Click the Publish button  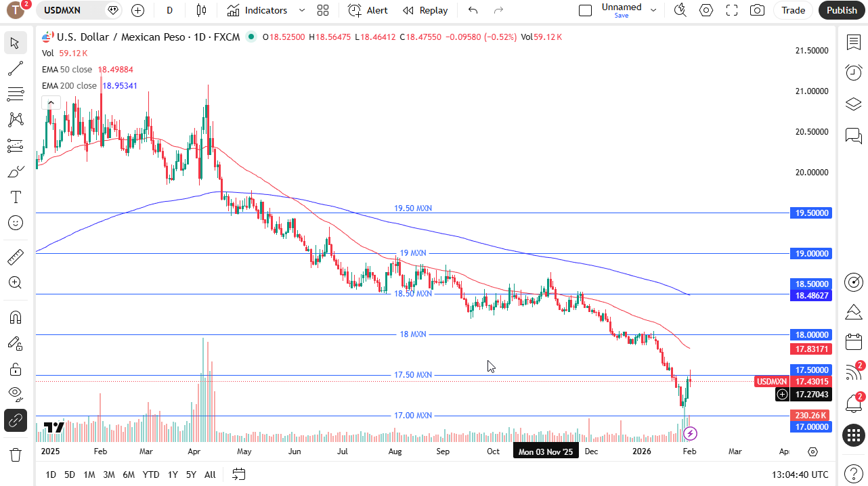point(842,10)
